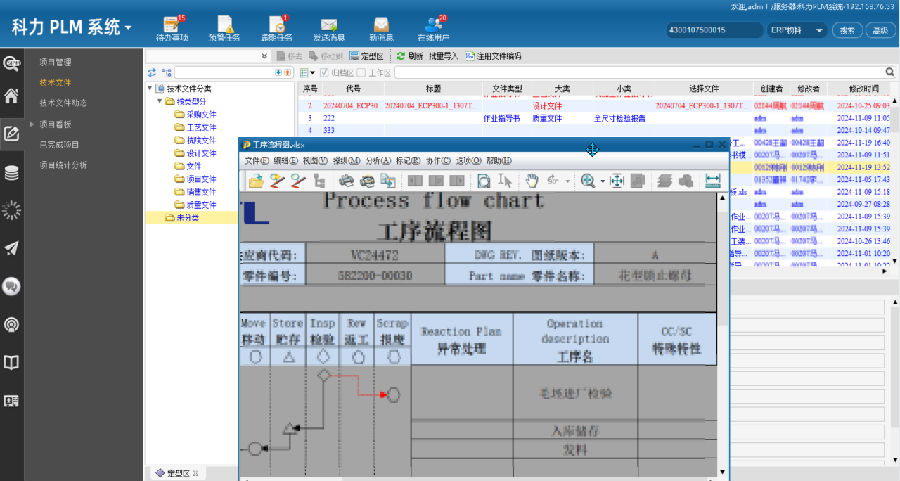Click the measure ruler icon in viewer
900x481 pixels.
pos(713,181)
